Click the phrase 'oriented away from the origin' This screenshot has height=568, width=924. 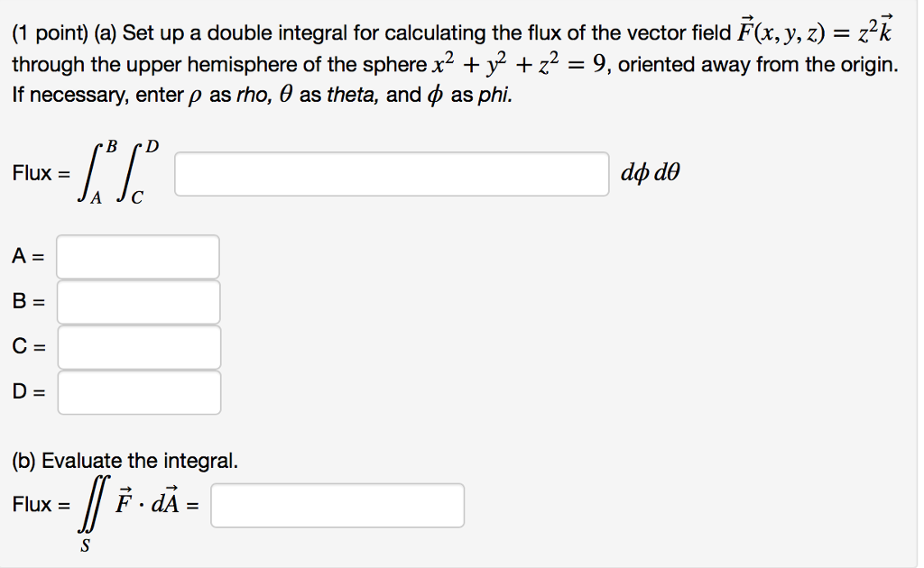click(761, 63)
